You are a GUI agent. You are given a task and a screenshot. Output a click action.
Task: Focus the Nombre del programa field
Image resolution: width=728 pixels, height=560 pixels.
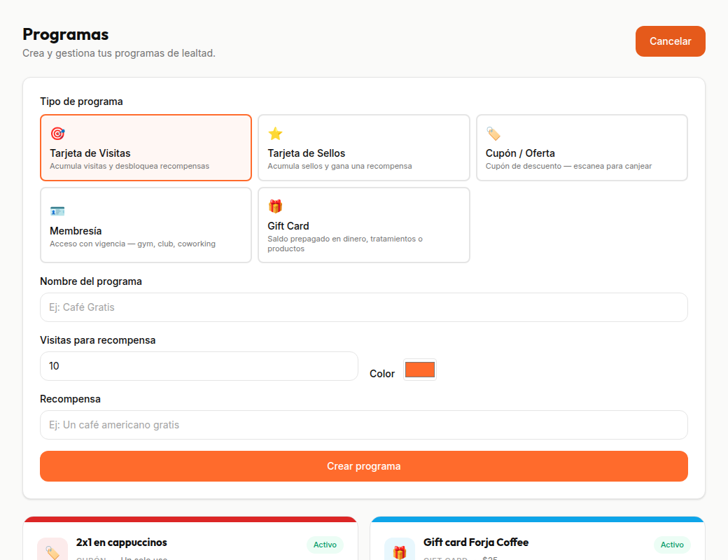tap(363, 307)
